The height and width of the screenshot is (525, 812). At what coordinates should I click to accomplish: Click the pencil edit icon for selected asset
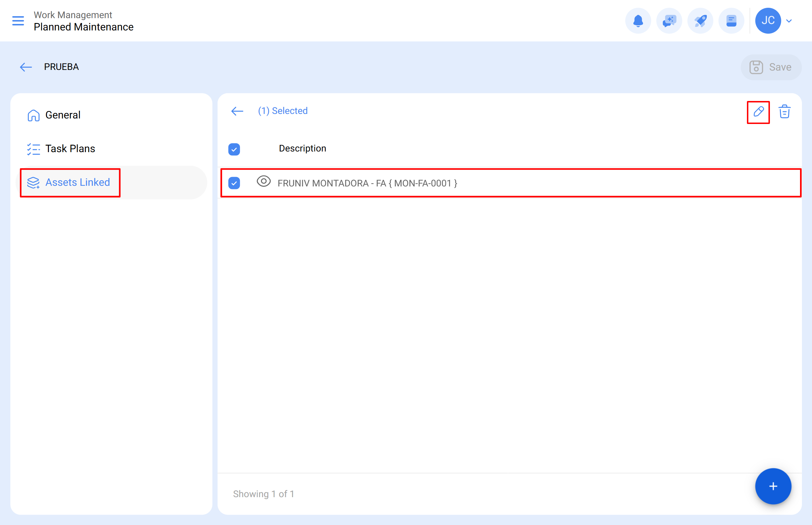pyautogui.click(x=758, y=111)
